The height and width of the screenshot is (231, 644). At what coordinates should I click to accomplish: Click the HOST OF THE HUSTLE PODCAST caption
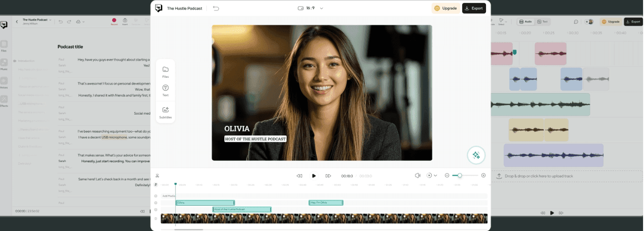pos(255,139)
